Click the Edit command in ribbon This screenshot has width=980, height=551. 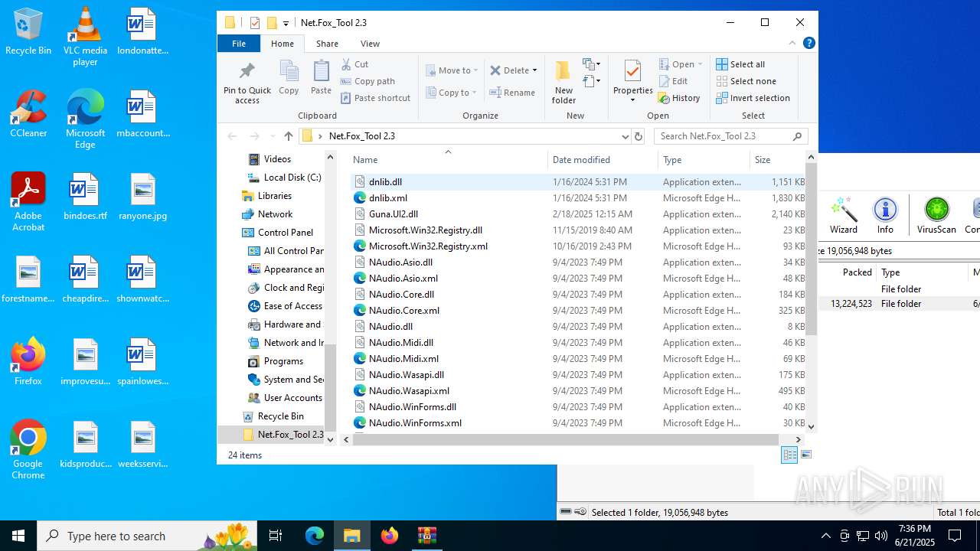coord(673,81)
